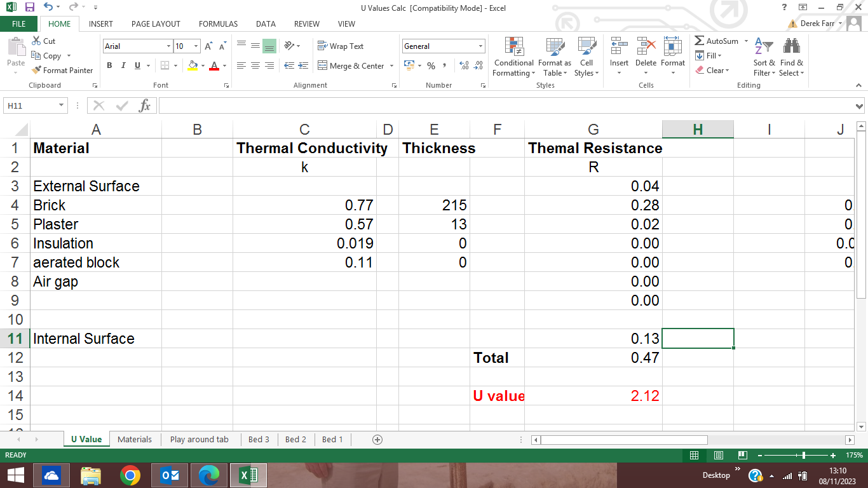Click the AutoSum icon
The image size is (868, 488).
coord(700,41)
